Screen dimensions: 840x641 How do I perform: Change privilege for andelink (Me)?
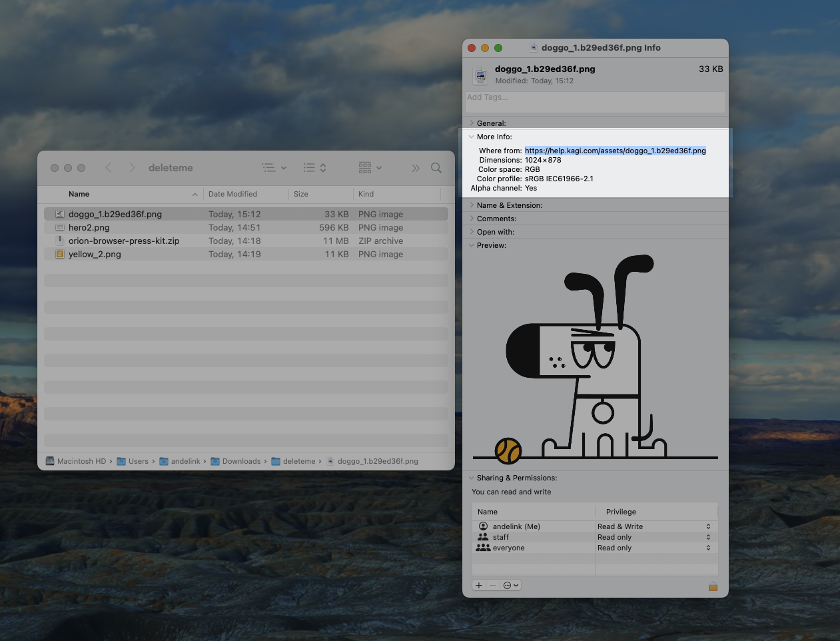pyautogui.click(x=654, y=526)
